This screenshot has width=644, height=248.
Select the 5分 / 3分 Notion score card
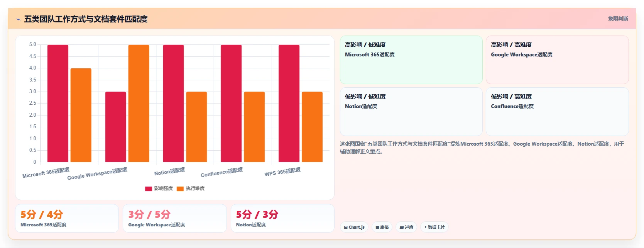[x=282, y=218]
